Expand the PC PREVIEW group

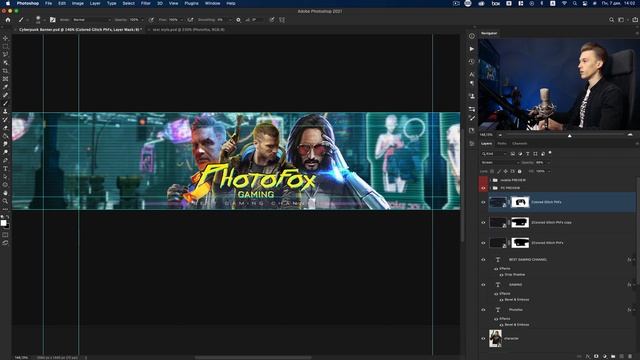[x=490, y=188]
